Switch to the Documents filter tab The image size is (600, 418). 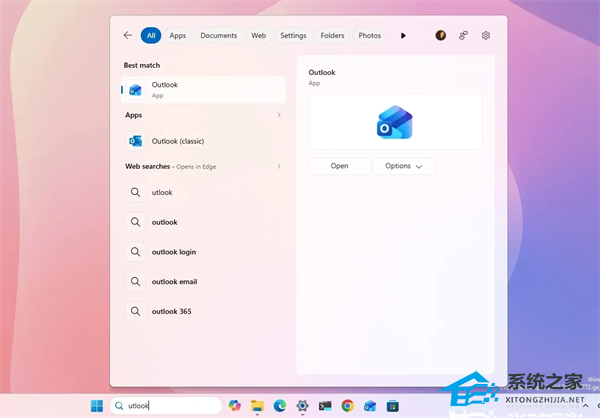click(218, 36)
